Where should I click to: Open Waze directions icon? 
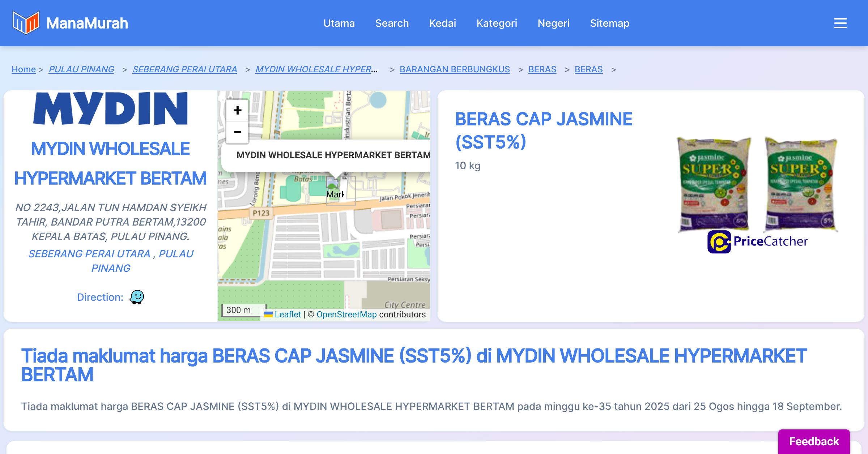[x=137, y=297]
